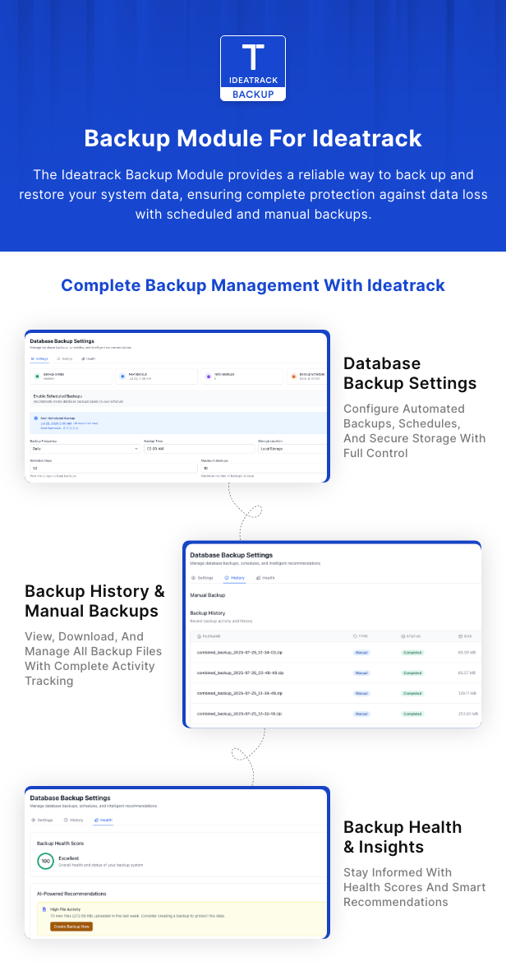Click the Ideatrack Backup logo

tap(253, 68)
